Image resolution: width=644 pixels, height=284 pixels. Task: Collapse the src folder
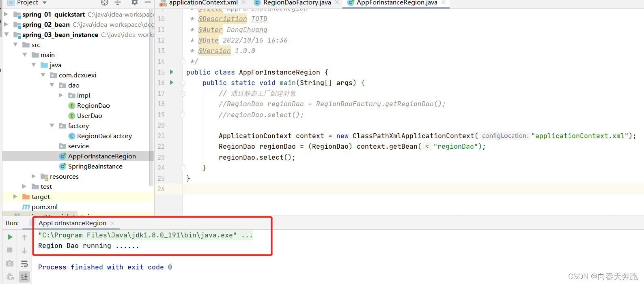(x=15, y=45)
